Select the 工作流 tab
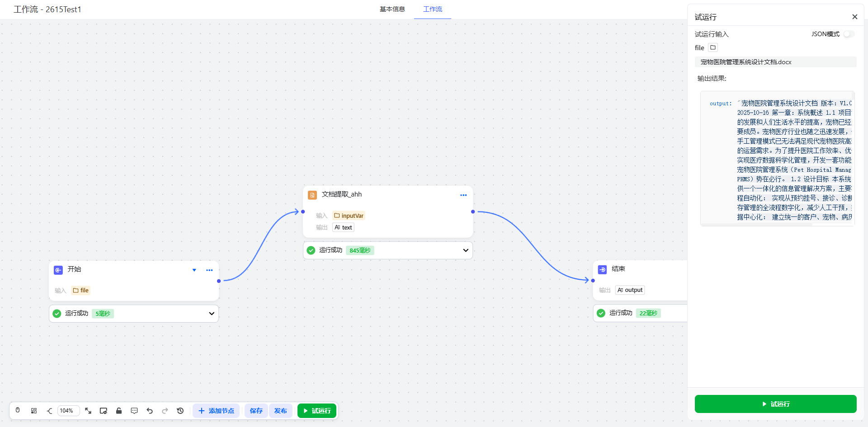 [432, 9]
